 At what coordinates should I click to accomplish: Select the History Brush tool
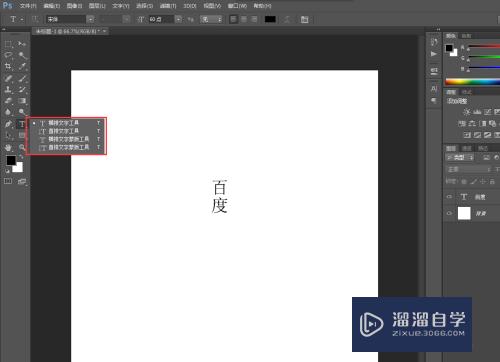click(x=22, y=89)
